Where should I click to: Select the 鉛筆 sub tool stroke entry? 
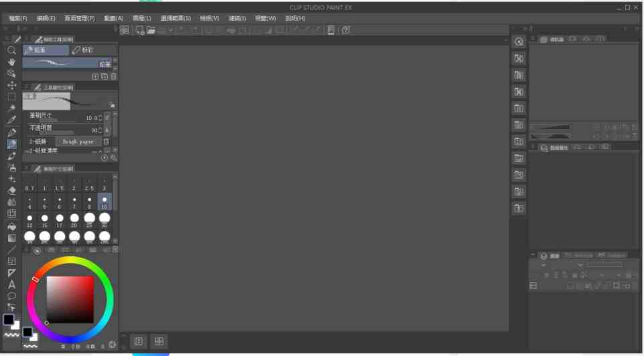pyautogui.click(x=67, y=63)
